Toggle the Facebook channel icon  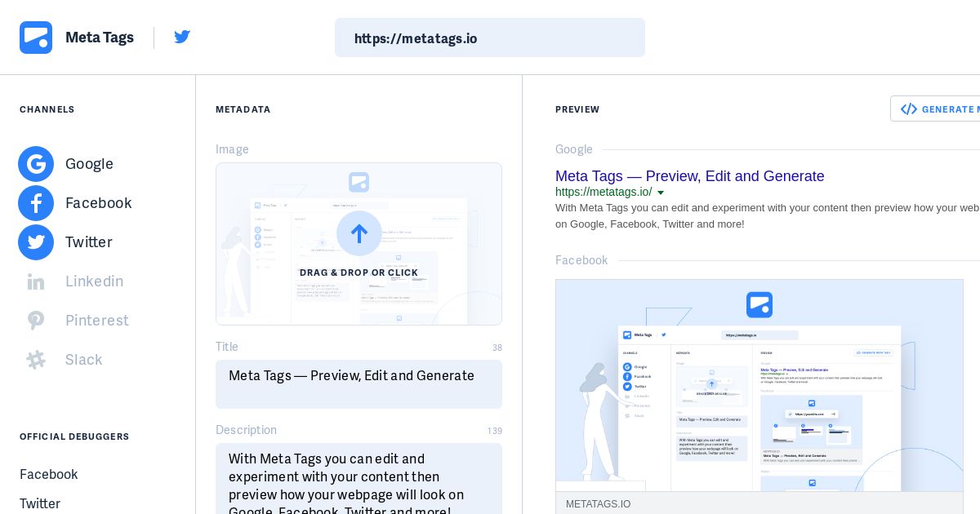tap(36, 203)
